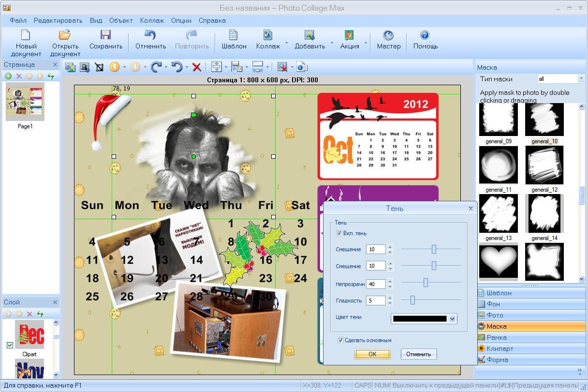Toggle visibility checkbox of Clipart layer
Screen dimensions: 588x392
(x=10, y=345)
